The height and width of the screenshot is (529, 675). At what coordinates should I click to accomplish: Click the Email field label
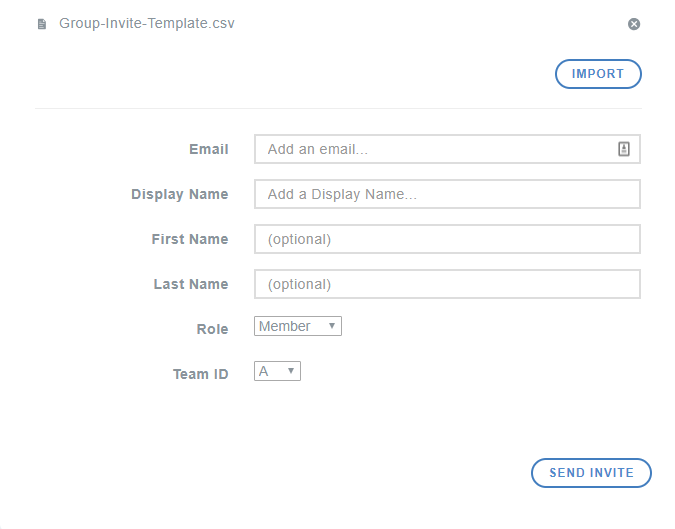(x=208, y=149)
